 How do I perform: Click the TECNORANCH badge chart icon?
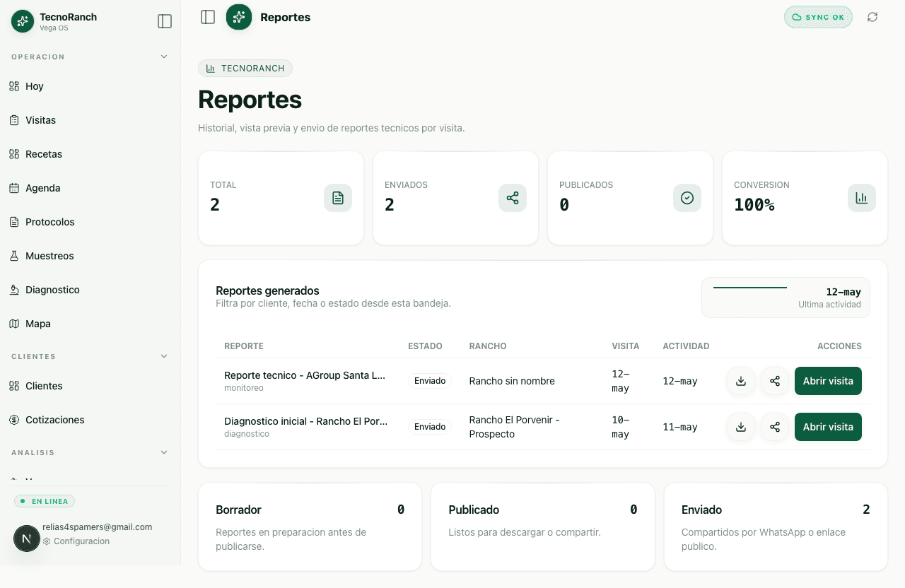tap(211, 69)
